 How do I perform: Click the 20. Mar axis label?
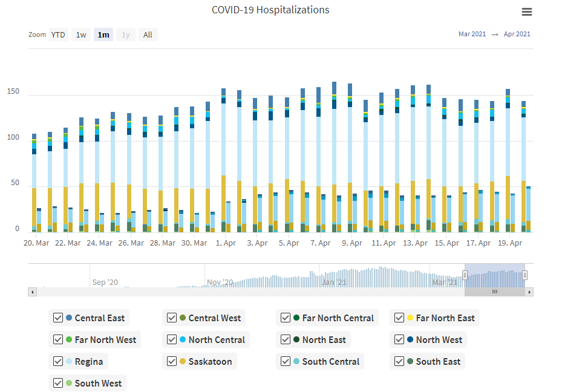[x=36, y=243]
